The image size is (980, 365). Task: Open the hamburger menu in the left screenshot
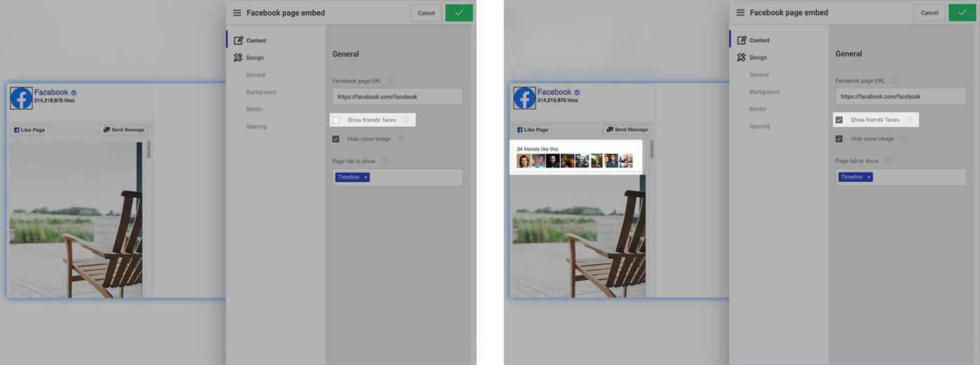(x=237, y=13)
